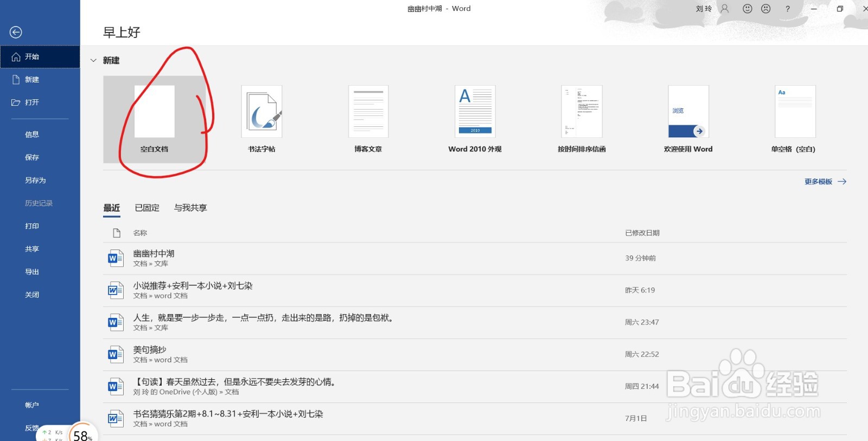The image size is (868, 441).
Task: Pick the 书法字帖 template
Action: pyautogui.click(x=261, y=119)
